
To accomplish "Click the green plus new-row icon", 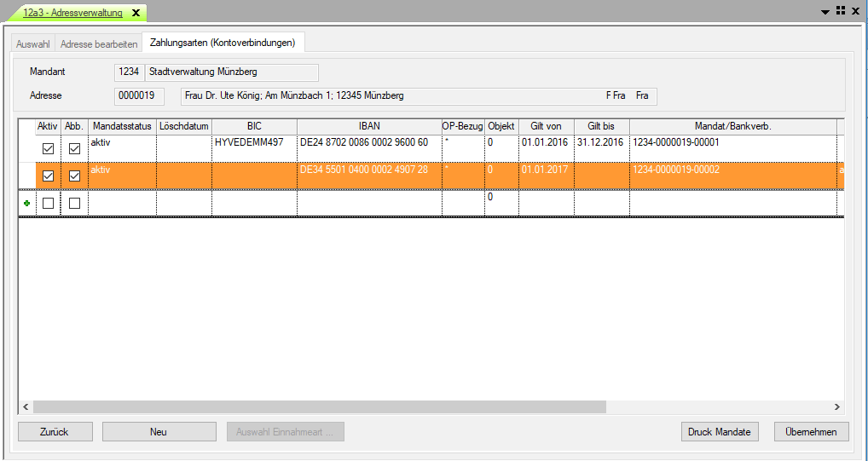I will coord(26,204).
